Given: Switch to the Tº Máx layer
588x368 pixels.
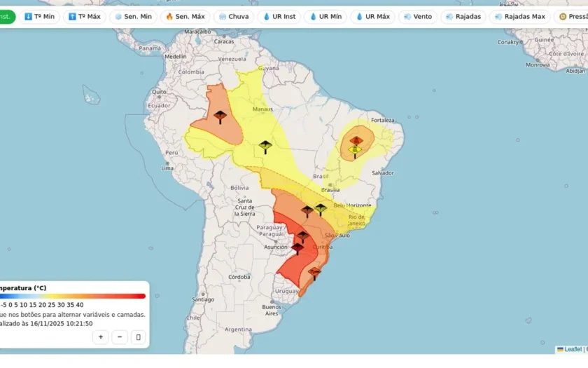Looking at the screenshot, I should [85, 17].
